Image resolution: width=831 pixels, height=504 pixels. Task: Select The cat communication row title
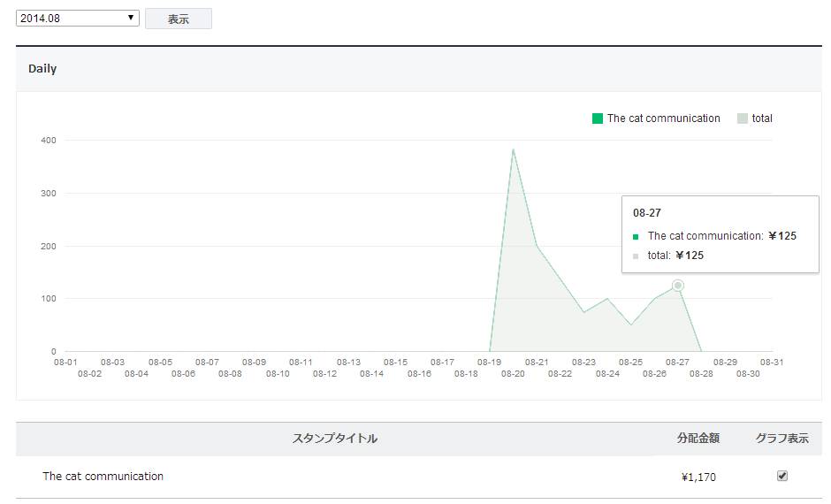click(x=103, y=477)
